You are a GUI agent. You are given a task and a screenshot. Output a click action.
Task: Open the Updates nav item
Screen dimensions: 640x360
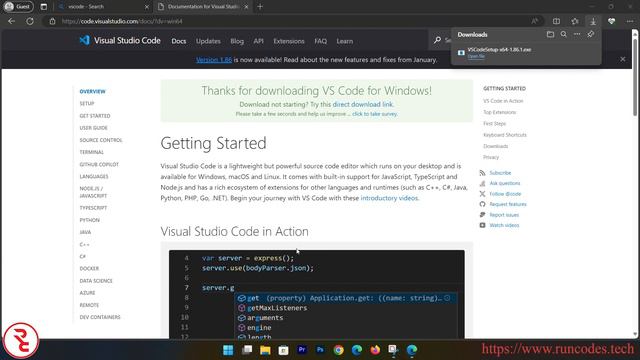coord(208,41)
